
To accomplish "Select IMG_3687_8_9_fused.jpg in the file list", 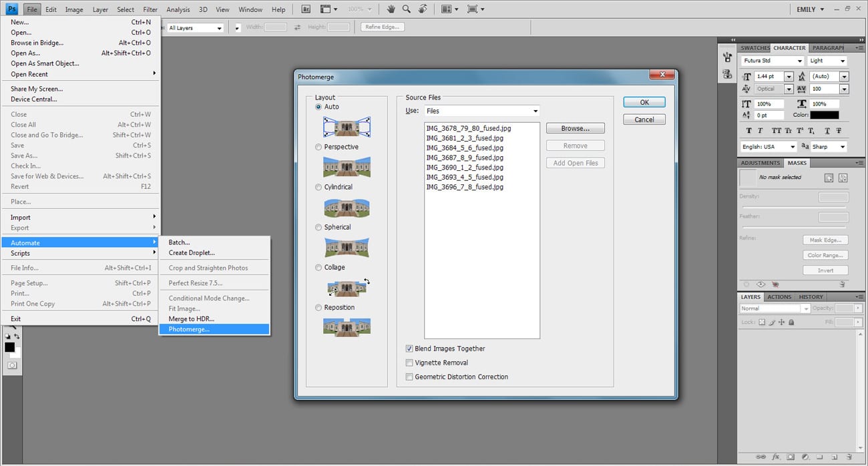I will [x=464, y=158].
